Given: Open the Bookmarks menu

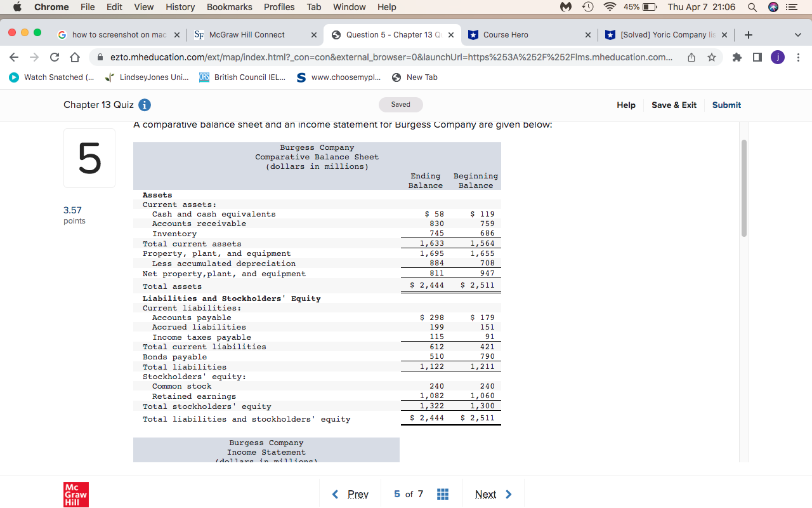Looking at the screenshot, I should click(x=229, y=7).
